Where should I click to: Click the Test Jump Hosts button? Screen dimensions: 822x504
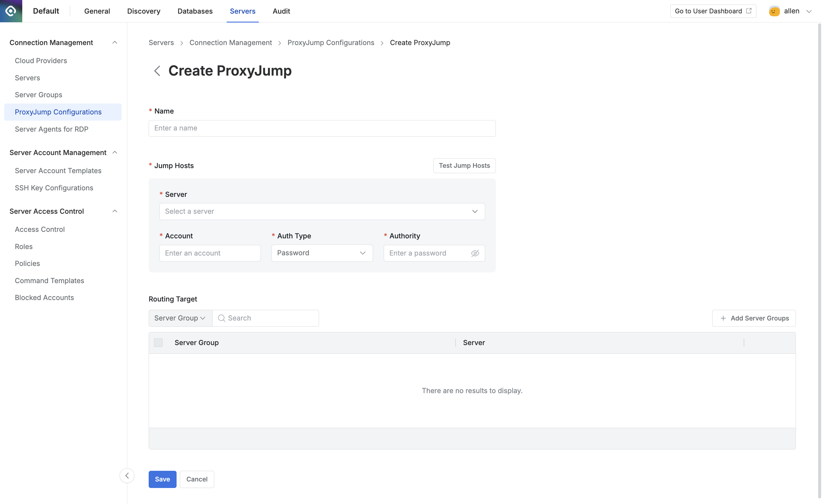pos(464,165)
